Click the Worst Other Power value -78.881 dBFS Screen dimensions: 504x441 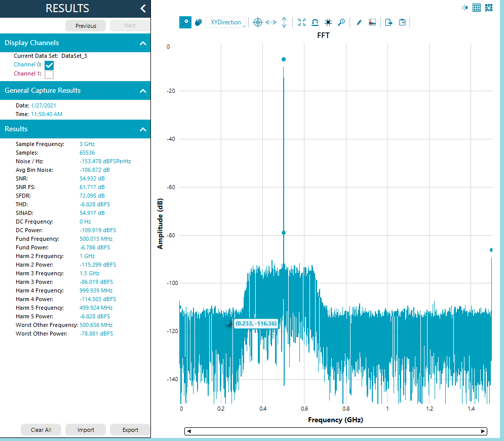96,334
